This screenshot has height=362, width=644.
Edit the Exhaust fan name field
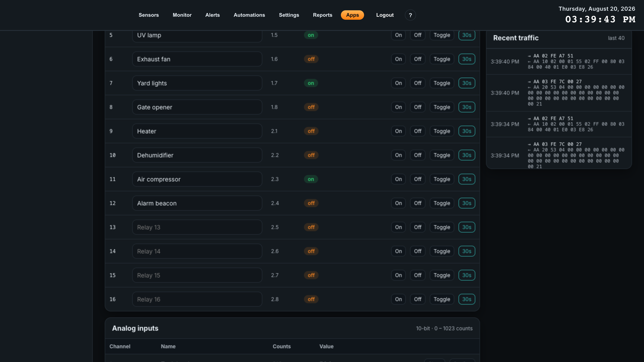[197, 59]
